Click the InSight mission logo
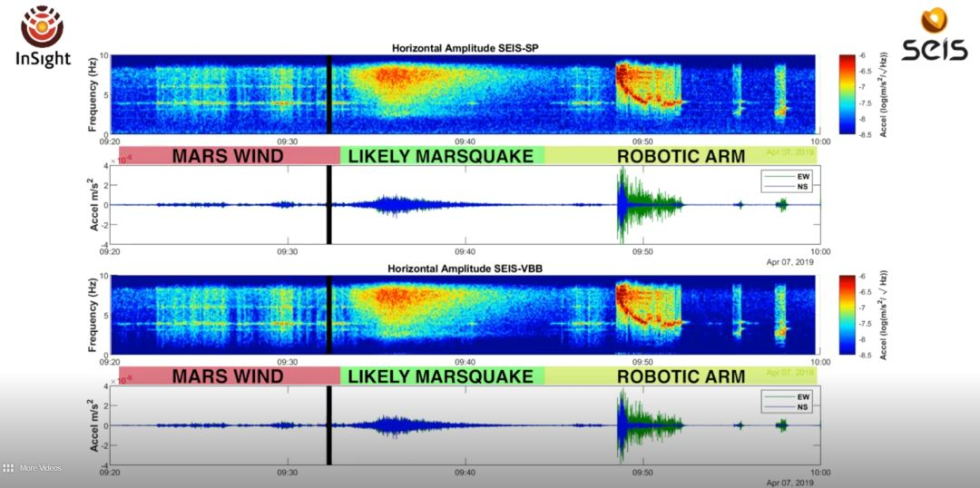This screenshot has height=488, width=980. (43, 35)
